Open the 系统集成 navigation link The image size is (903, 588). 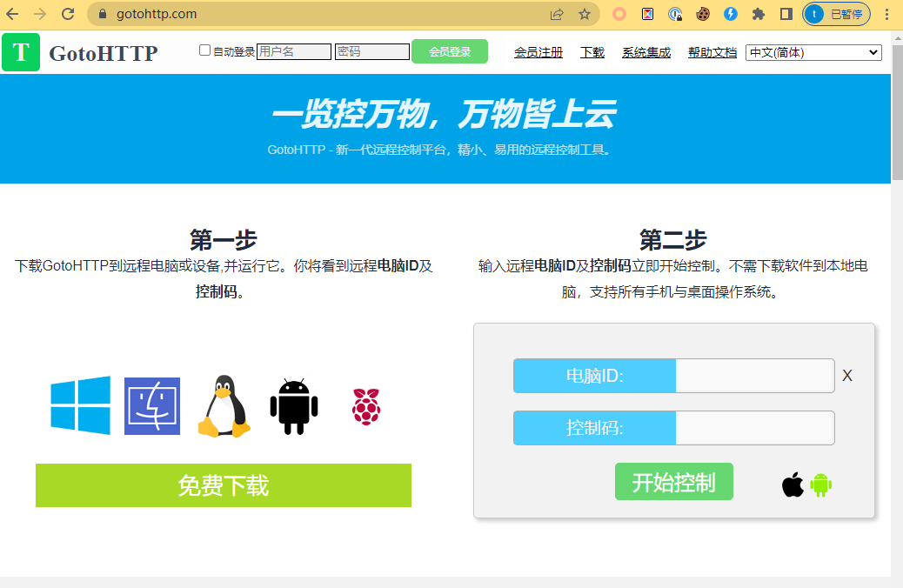coord(646,52)
